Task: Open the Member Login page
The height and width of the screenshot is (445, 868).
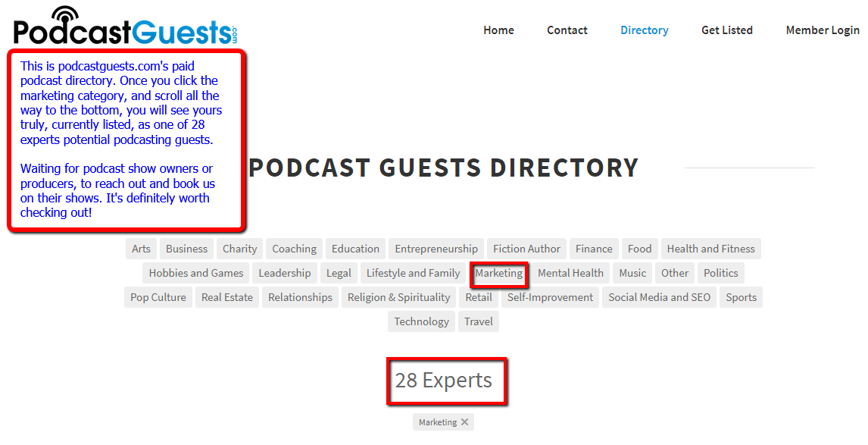Action: pyautogui.click(x=823, y=30)
